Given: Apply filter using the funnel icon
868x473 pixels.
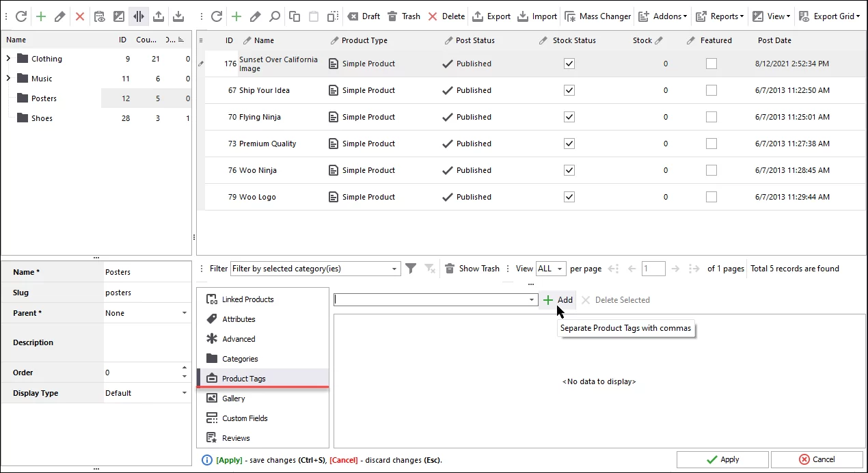Looking at the screenshot, I should 411,269.
